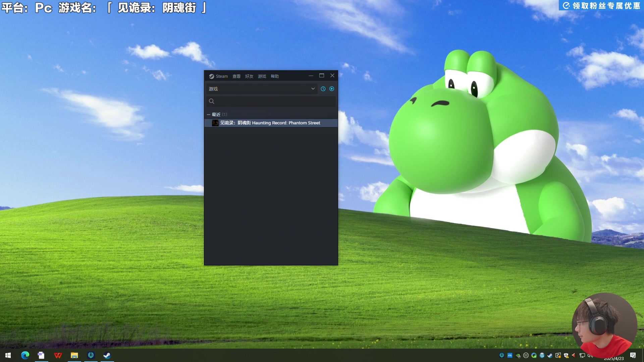Toggle the ready-to-play filter icon
Image resolution: width=644 pixels, height=362 pixels.
tap(332, 89)
